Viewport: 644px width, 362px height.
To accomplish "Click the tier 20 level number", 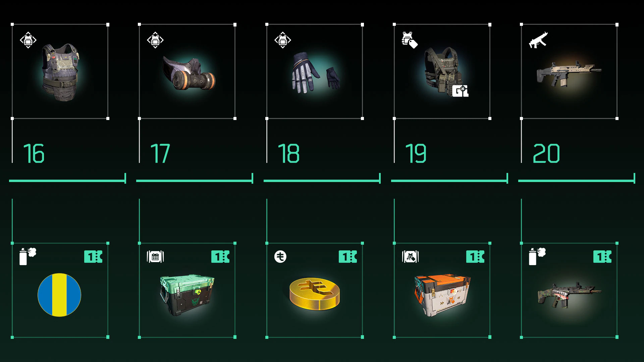I will tap(546, 154).
